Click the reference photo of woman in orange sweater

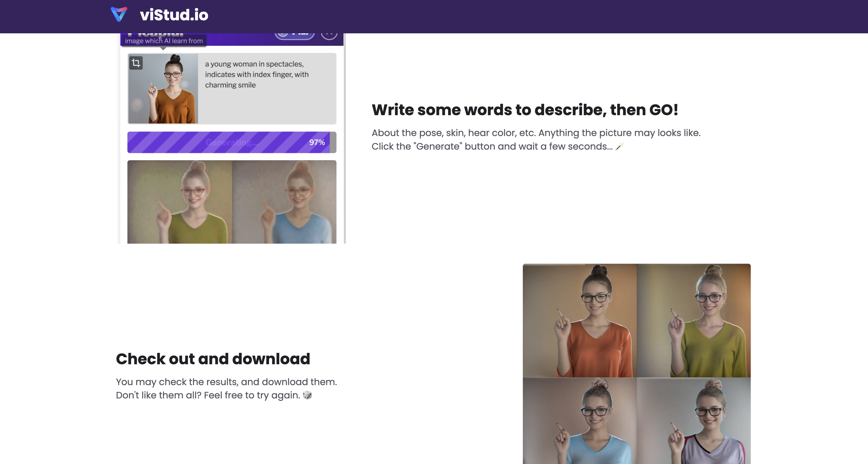tap(163, 89)
